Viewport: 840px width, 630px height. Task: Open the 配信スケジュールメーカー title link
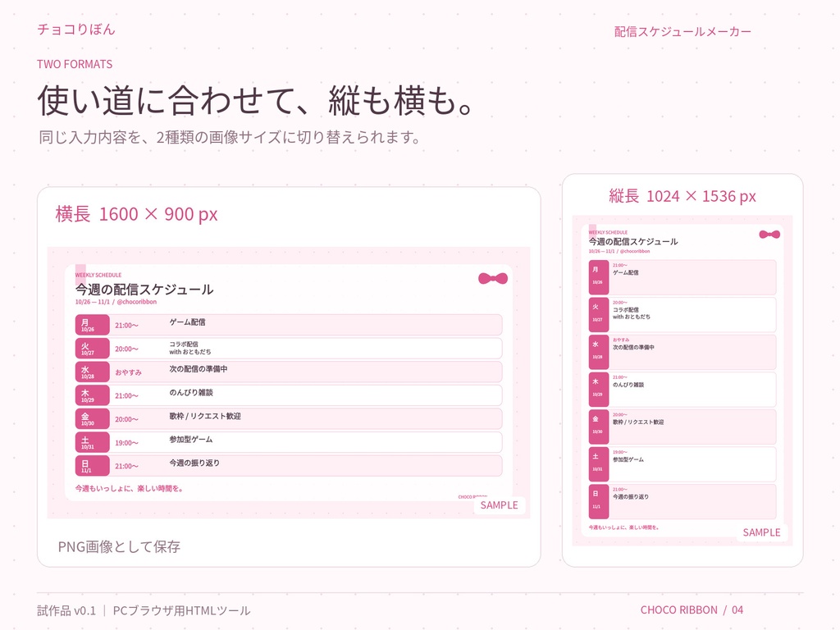pos(682,32)
